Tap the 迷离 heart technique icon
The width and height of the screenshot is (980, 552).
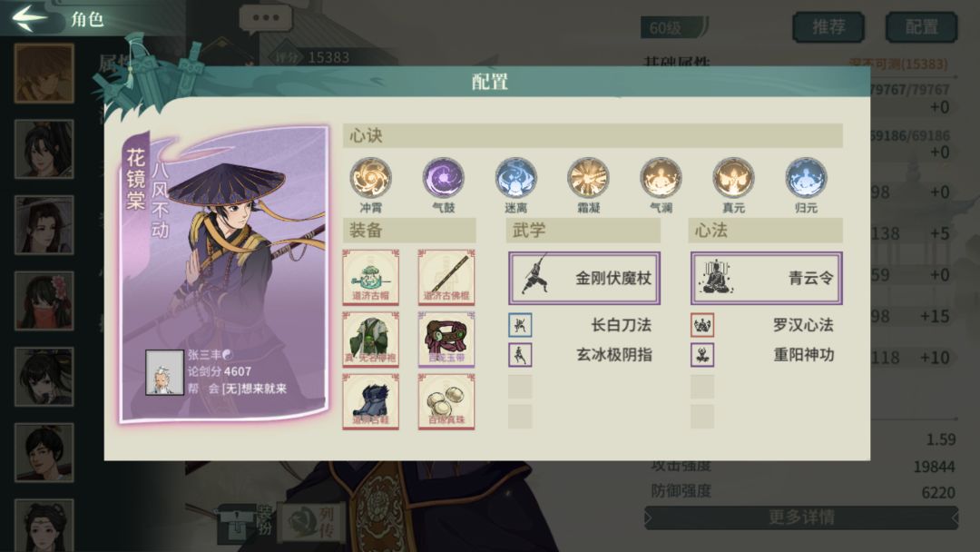pyautogui.click(x=515, y=178)
